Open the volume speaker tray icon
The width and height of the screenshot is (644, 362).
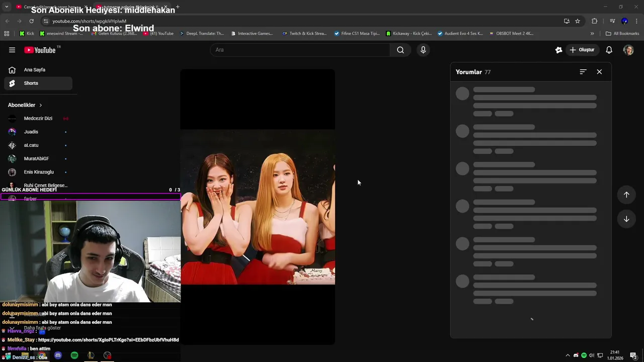click(x=592, y=355)
